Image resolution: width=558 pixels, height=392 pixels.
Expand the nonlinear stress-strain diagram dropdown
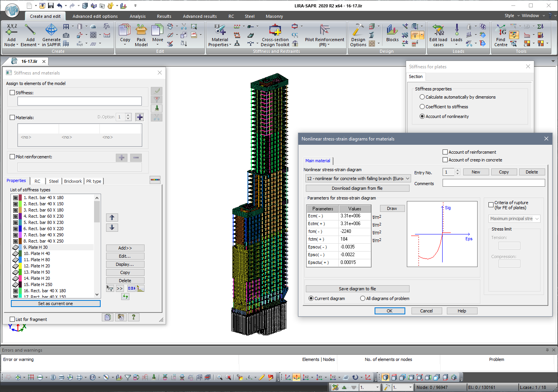click(x=407, y=179)
